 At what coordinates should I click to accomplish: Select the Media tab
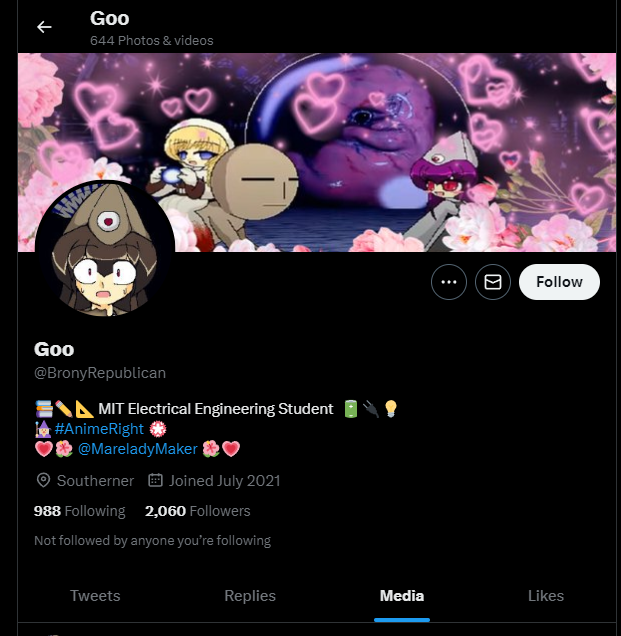pyautogui.click(x=402, y=595)
